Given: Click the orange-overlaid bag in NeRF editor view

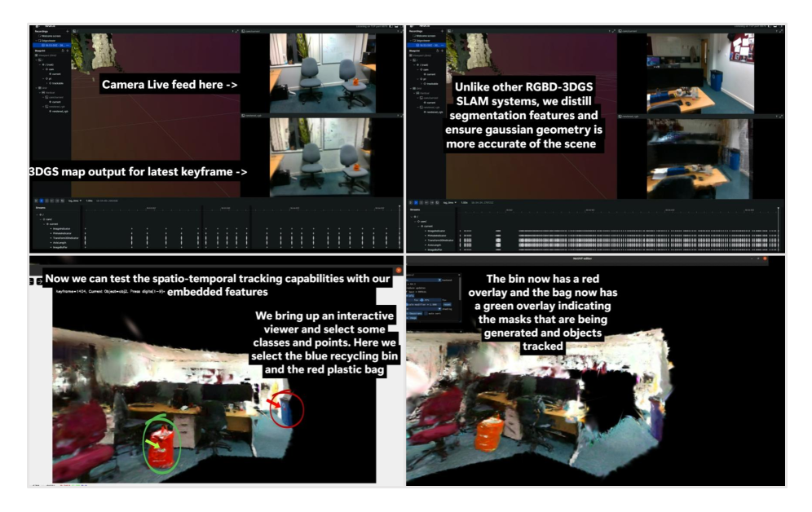Looking at the screenshot, I should tap(488, 434).
